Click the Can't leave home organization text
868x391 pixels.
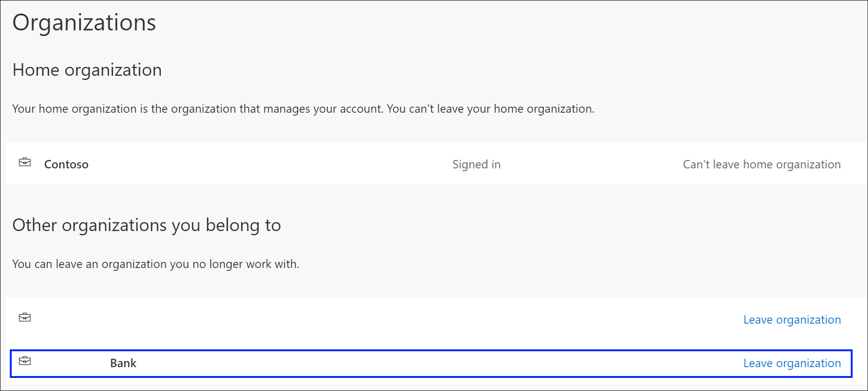[761, 165]
